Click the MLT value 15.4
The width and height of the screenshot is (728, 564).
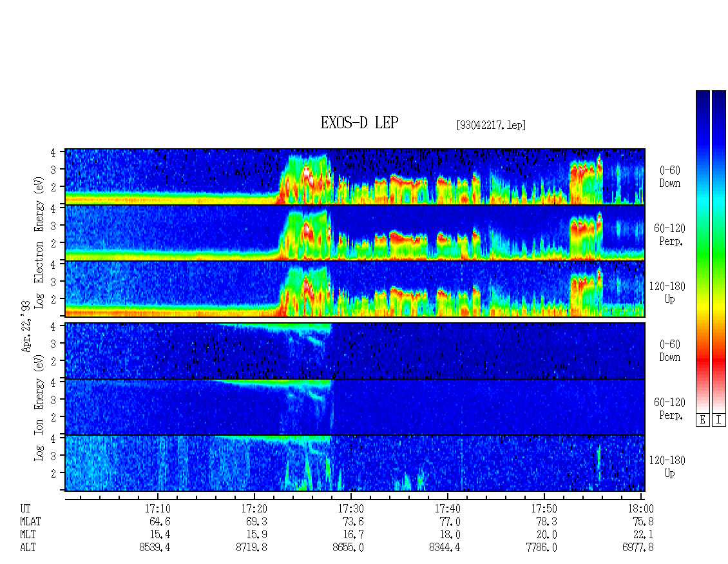click(x=160, y=535)
